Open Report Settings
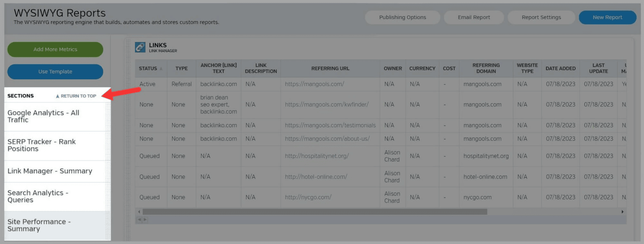644x244 pixels. tap(541, 17)
